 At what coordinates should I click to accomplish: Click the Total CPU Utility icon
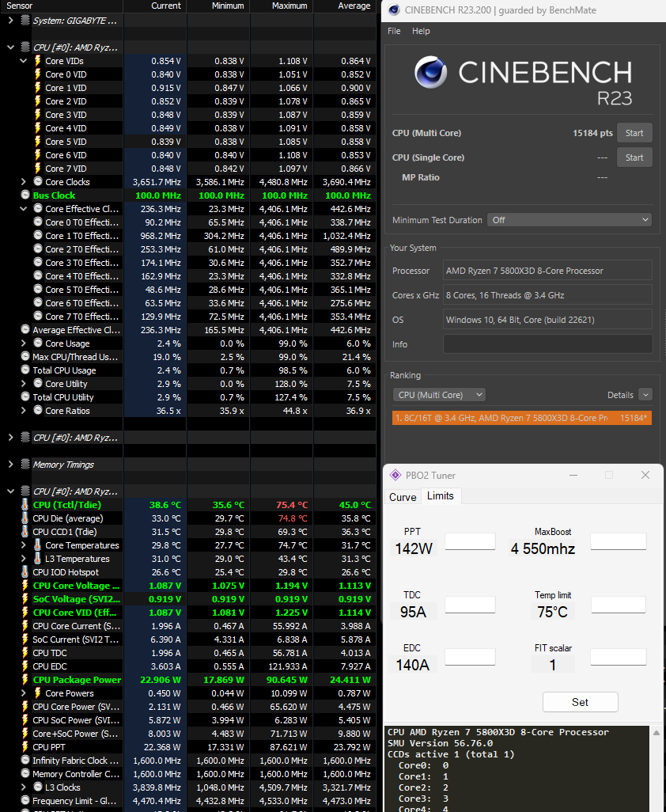[25, 397]
